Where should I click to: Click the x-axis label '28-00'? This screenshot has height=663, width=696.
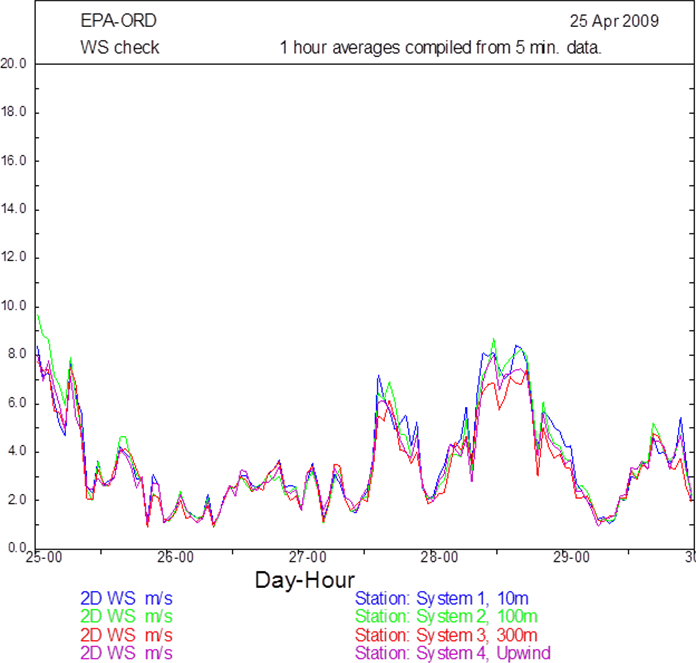point(439,557)
